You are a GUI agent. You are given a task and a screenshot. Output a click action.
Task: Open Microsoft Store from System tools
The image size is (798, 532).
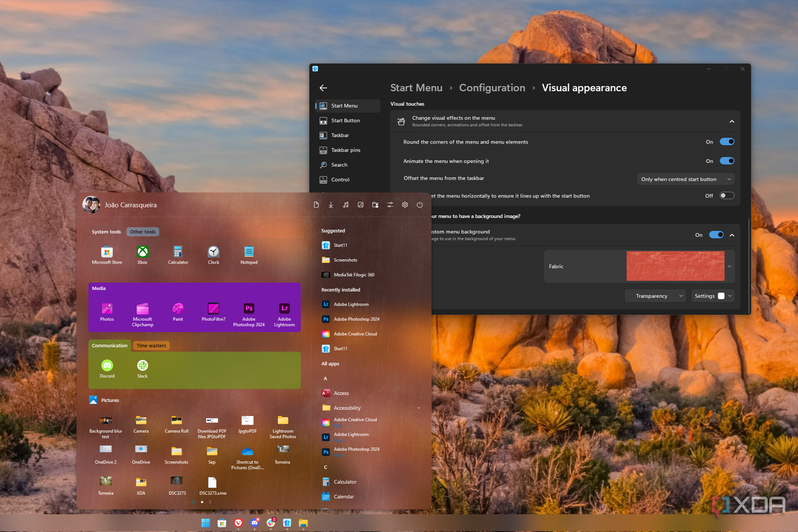[107, 255]
